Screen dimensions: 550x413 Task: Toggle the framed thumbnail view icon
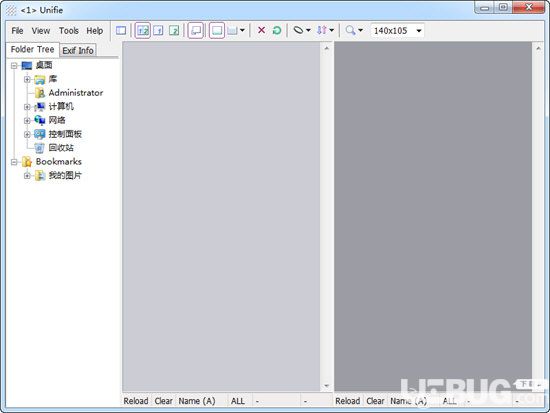pyautogui.click(x=217, y=31)
